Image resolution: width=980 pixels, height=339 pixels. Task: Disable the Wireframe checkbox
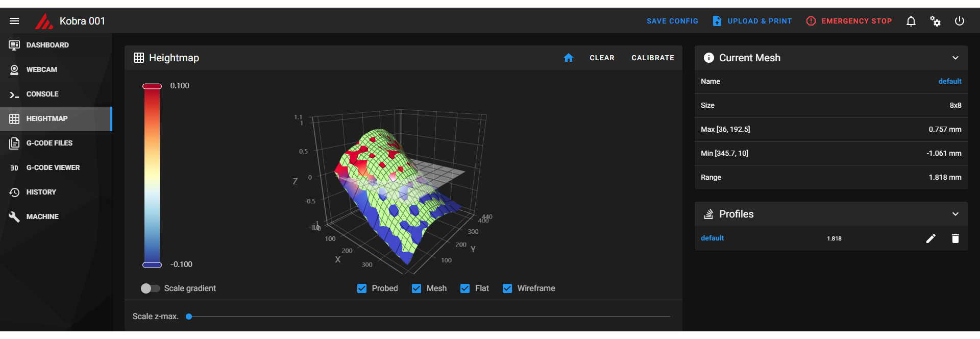point(507,288)
